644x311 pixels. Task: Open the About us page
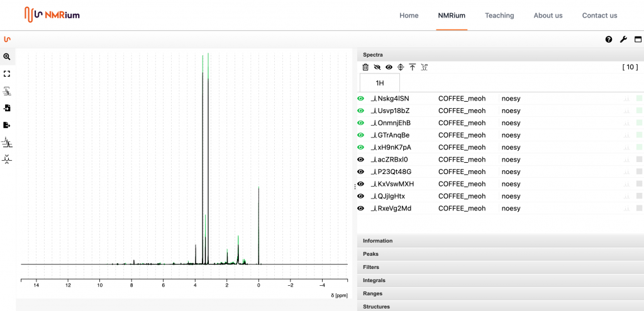[x=548, y=16]
